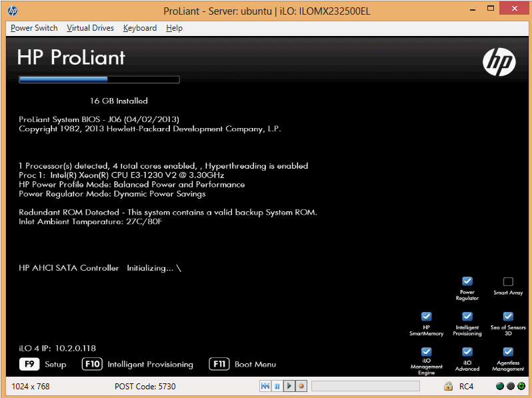
Task: Click the Sea of Sensors 3D checkbox
Action: [508, 317]
